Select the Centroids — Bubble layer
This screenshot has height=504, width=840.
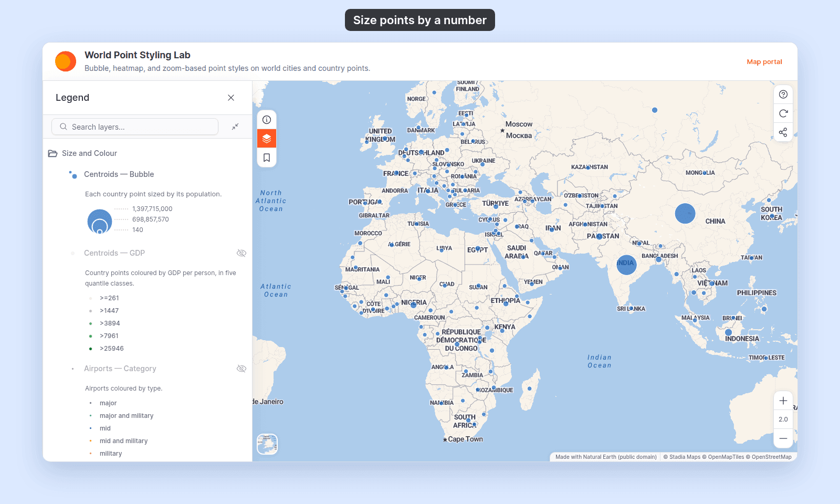coord(119,174)
